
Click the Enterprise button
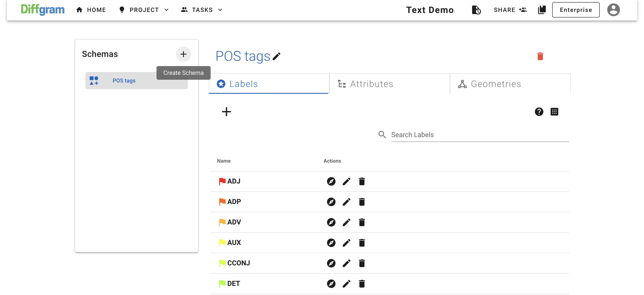(575, 10)
